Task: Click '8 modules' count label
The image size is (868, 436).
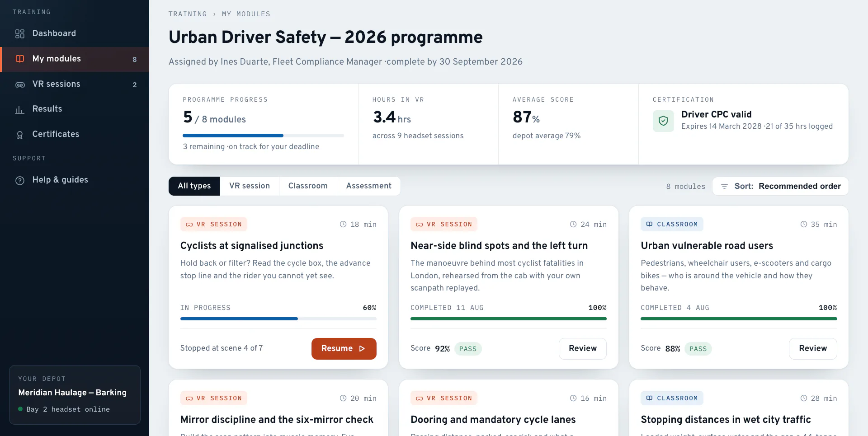Action: point(686,187)
